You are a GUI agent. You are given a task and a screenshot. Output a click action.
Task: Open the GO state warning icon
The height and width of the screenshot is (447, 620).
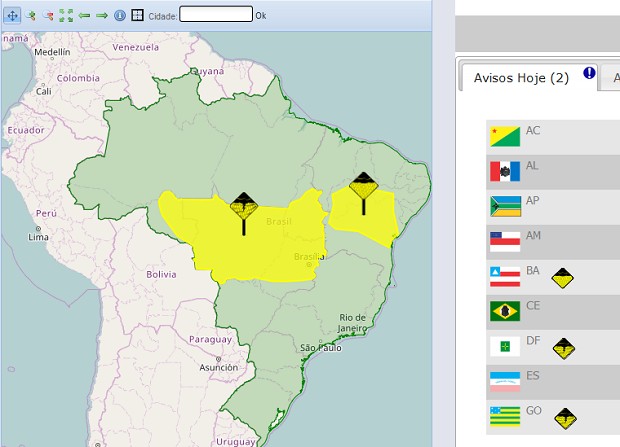click(x=566, y=417)
